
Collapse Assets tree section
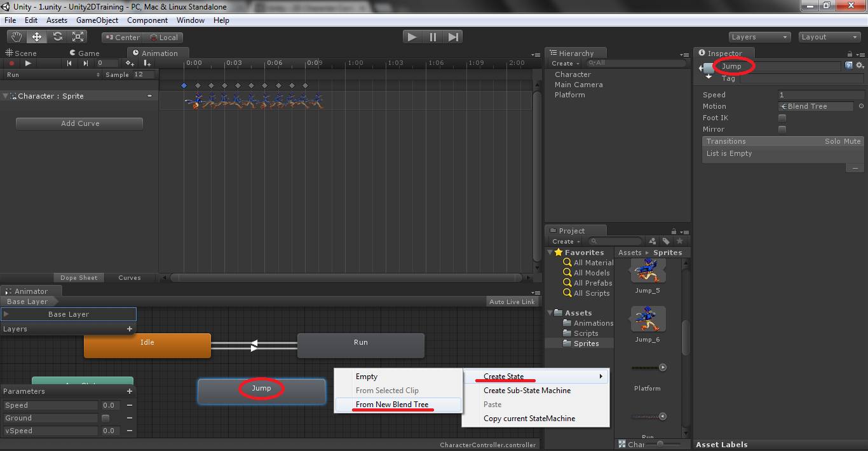(x=550, y=313)
